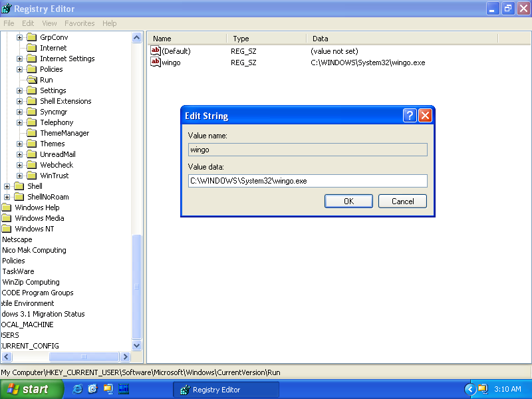Image resolution: width=532 pixels, height=399 pixels.
Task: Click the last Quick Launch icon beside Show Desktop
Action: [124, 389]
